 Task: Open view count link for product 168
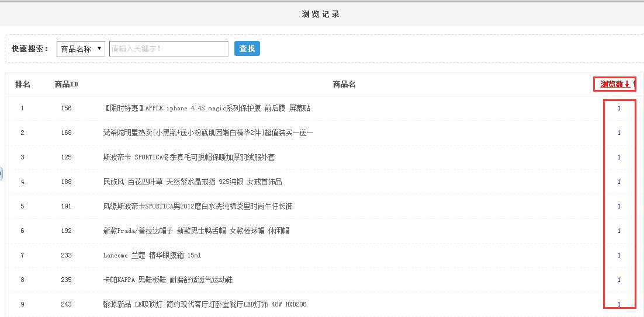coord(619,133)
